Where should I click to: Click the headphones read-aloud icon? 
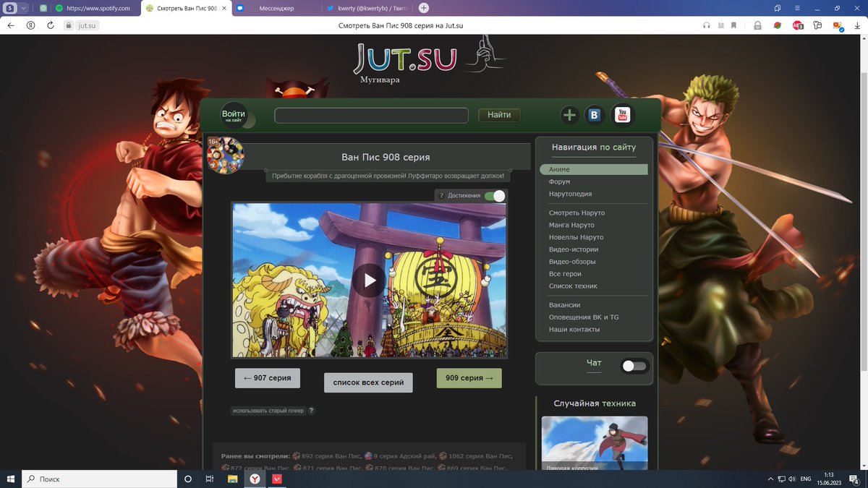(707, 25)
